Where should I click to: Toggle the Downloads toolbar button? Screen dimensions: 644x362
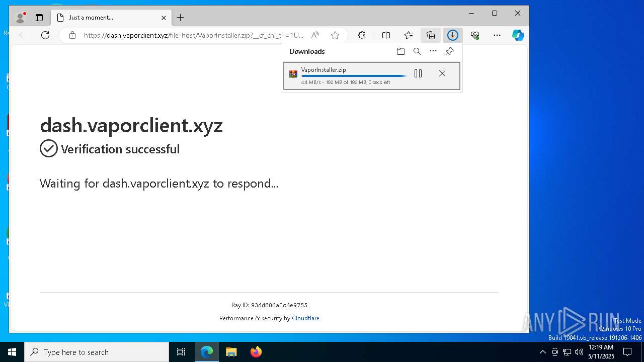[453, 35]
